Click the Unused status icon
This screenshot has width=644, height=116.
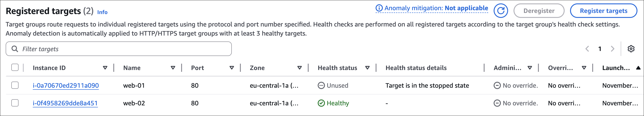point(321,86)
